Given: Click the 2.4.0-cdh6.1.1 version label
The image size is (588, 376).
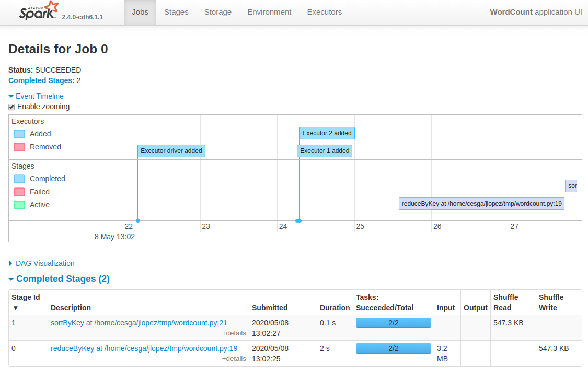Looking at the screenshot, I should [83, 17].
